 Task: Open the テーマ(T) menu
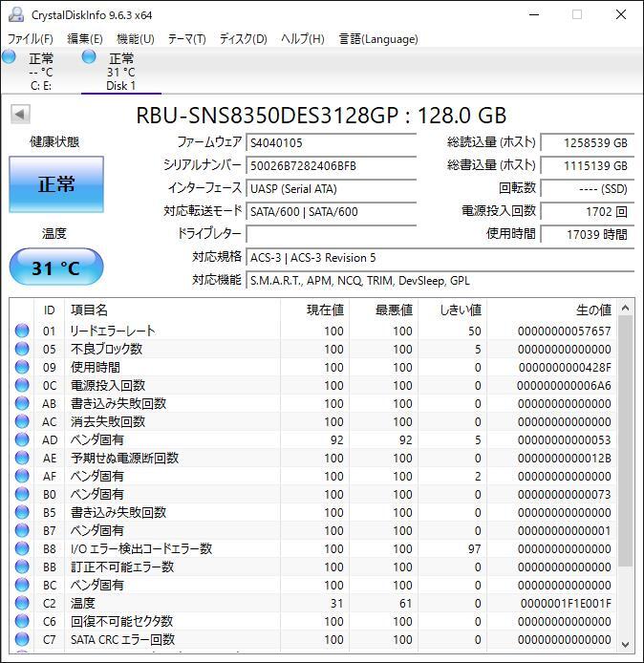click(x=186, y=39)
